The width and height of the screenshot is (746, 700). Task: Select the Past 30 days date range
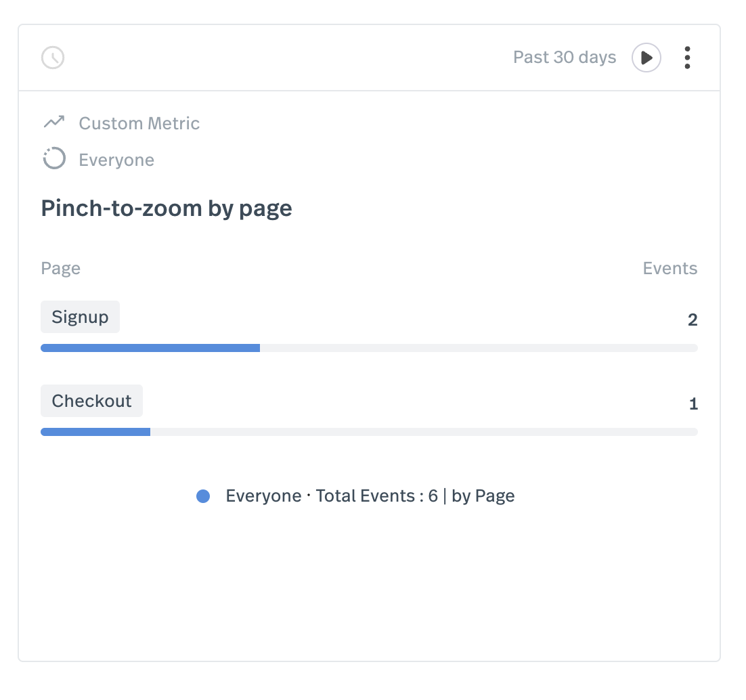coord(565,58)
